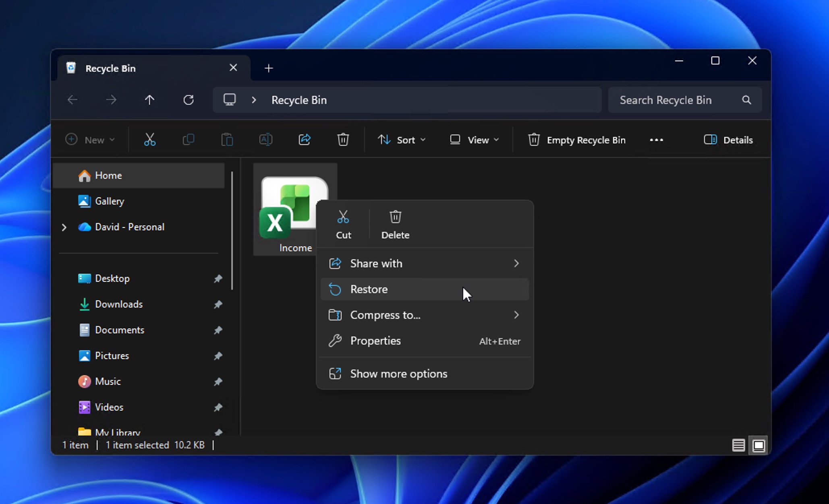This screenshot has width=829, height=504.
Task: Click the PC icon in address bar
Action: pos(230,100)
